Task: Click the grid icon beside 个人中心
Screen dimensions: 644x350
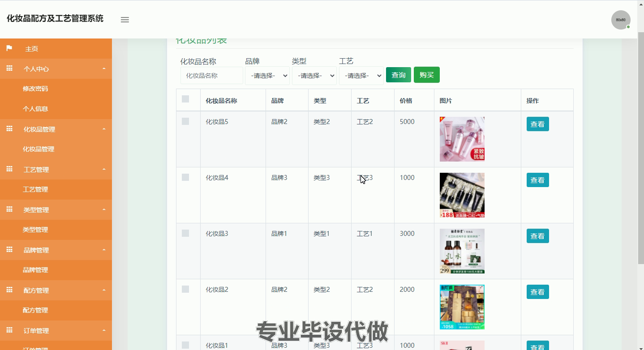Action: [9, 68]
